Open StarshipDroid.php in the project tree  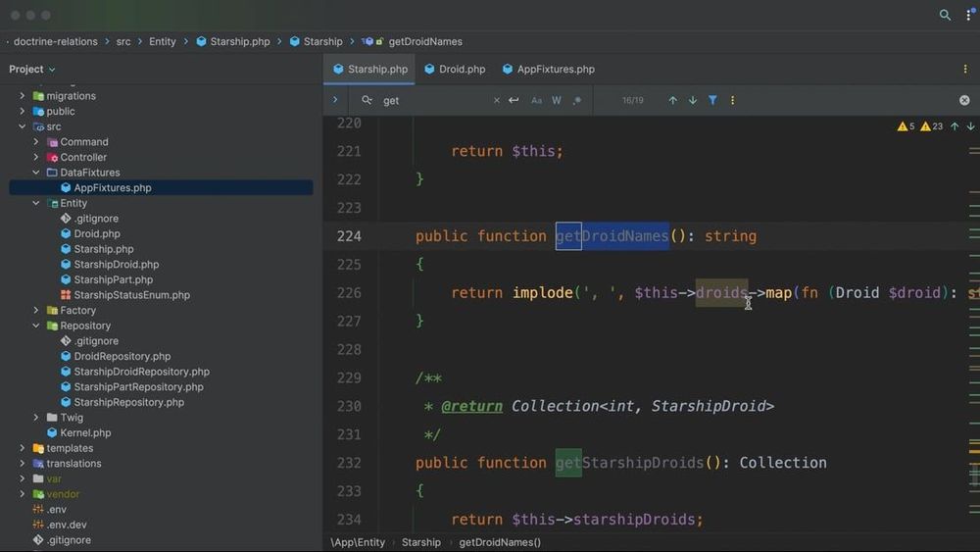[117, 265]
